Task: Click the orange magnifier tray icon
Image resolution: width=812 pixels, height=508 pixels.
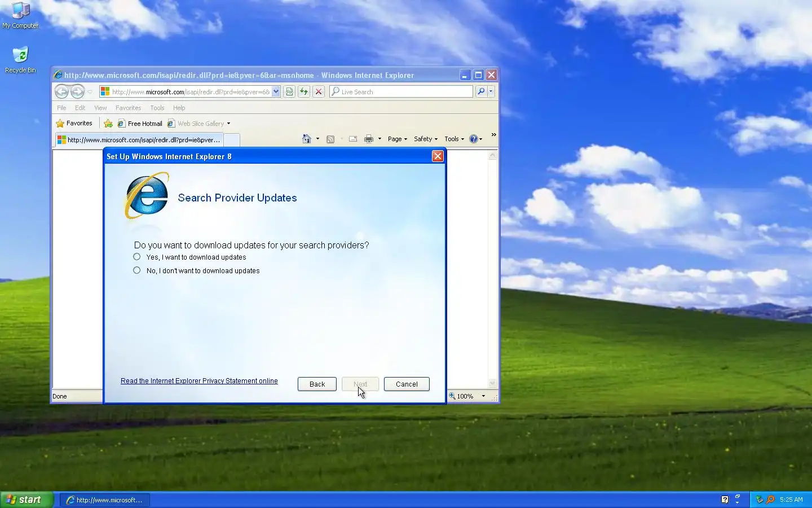Action: (770, 500)
